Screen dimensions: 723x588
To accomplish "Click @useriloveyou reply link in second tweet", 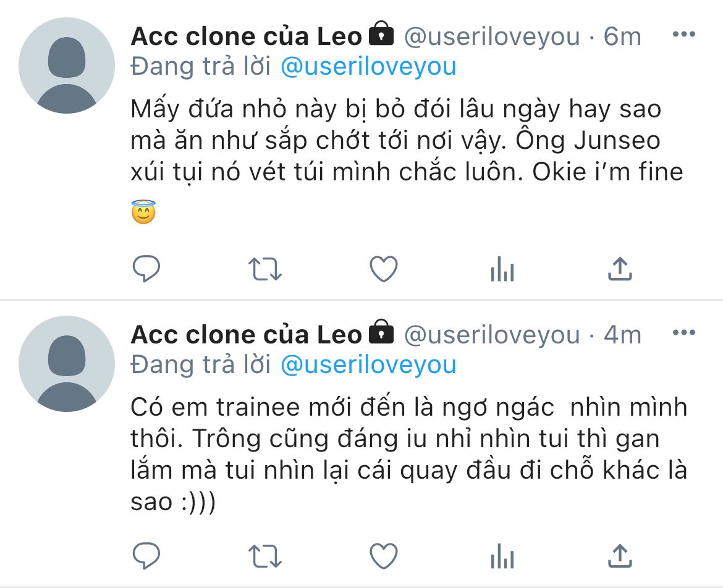I will [368, 365].
